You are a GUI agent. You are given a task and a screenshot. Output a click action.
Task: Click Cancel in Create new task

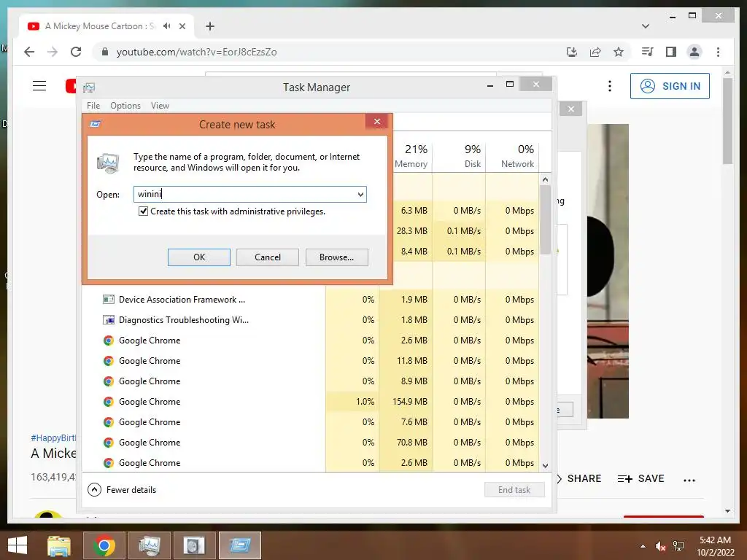pos(267,257)
